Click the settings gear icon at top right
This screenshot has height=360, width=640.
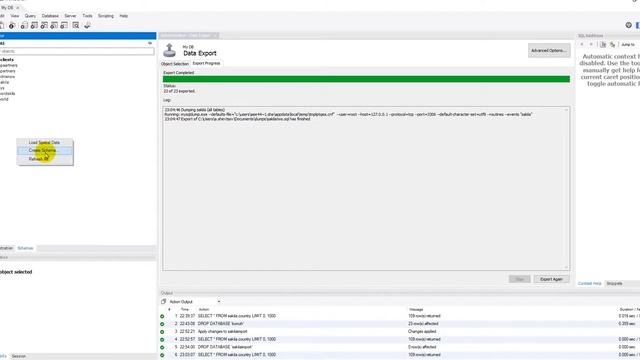[629, 25]
